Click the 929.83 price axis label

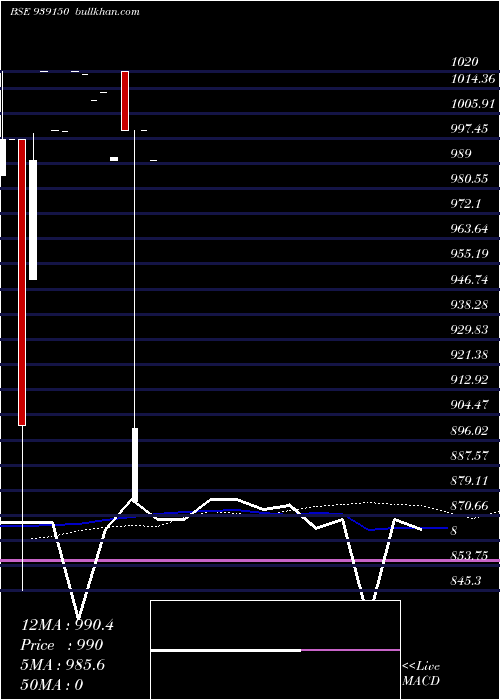coord(469,330)
